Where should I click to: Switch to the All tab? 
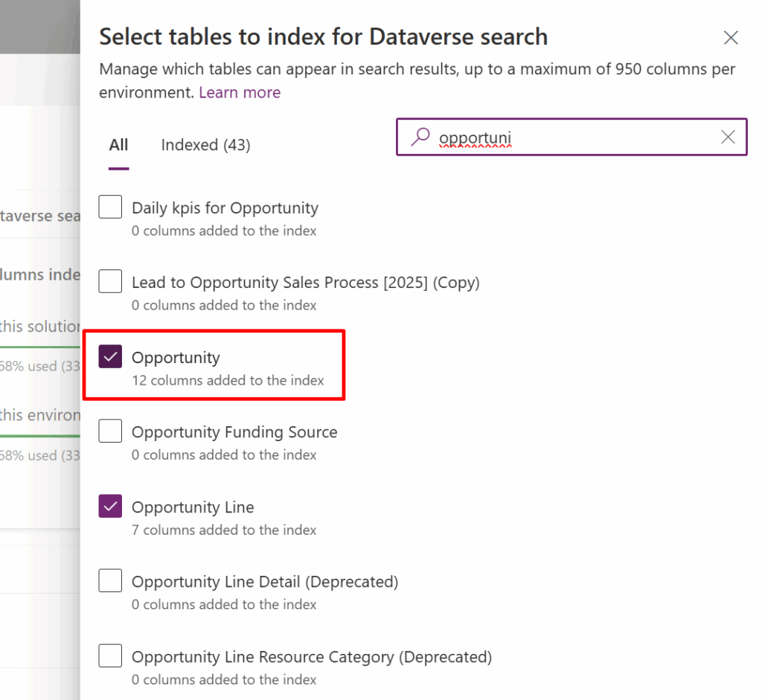click(118, 145)
